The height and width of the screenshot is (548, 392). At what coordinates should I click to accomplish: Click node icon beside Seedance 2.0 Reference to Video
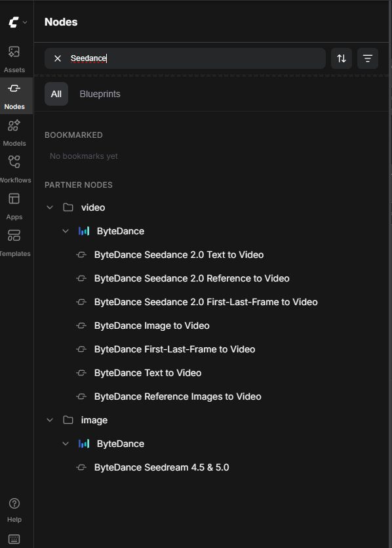pos(81,278)
